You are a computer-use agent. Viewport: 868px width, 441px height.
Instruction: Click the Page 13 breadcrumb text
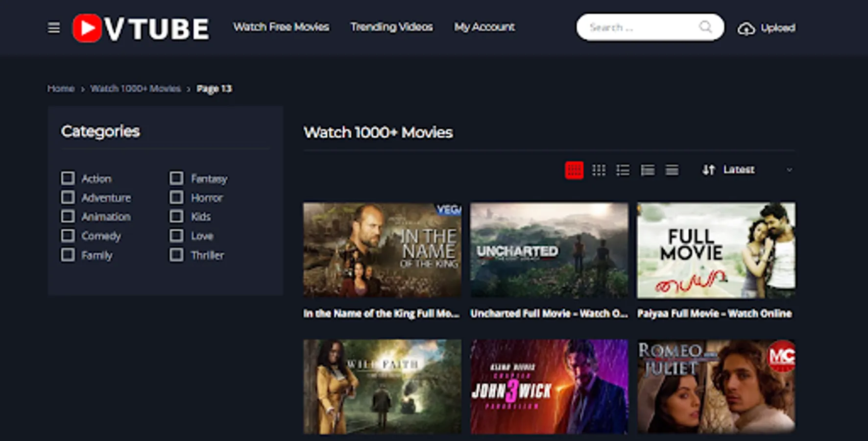click(214, 89)
